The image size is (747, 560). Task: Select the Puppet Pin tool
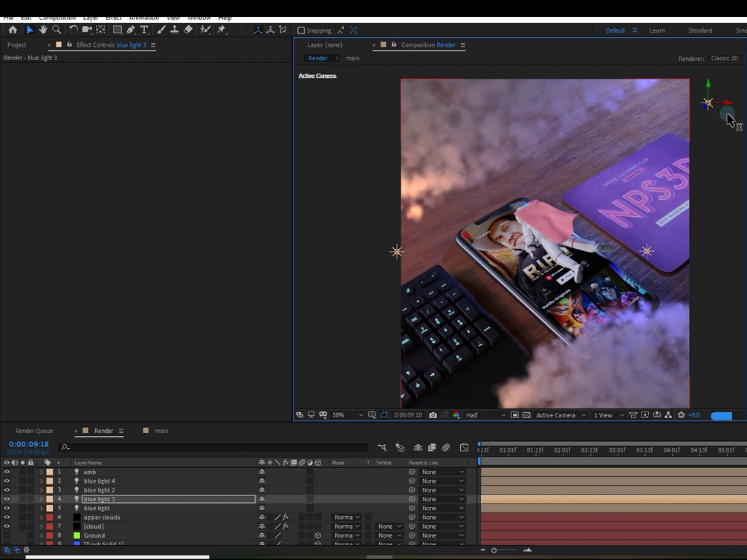(x=221, y=30)
